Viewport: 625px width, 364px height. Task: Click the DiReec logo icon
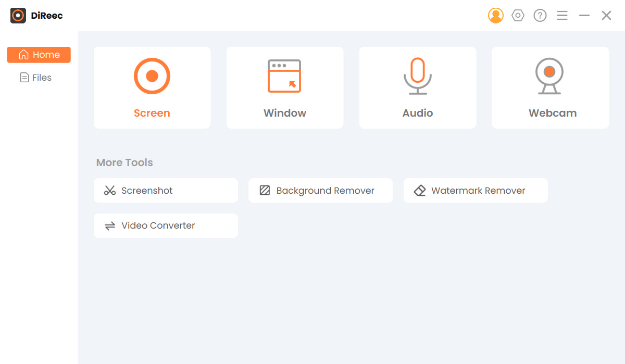coord(18,16)
